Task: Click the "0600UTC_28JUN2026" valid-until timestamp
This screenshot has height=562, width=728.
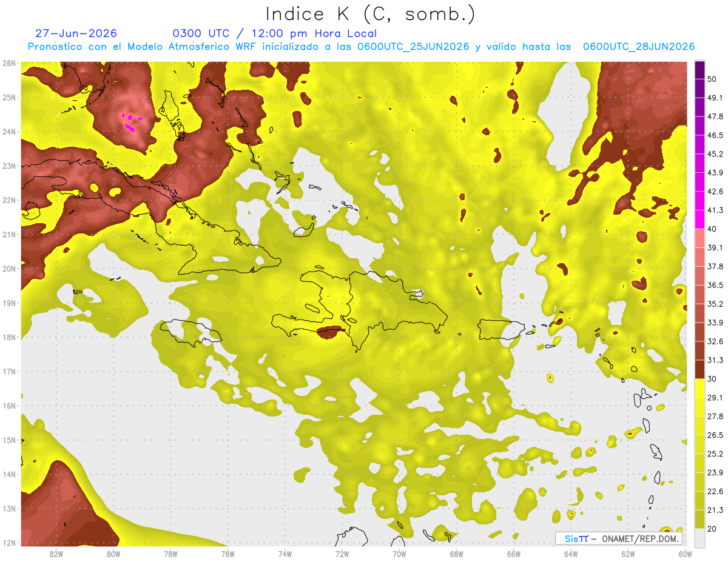Action: (x=639, y=47)
